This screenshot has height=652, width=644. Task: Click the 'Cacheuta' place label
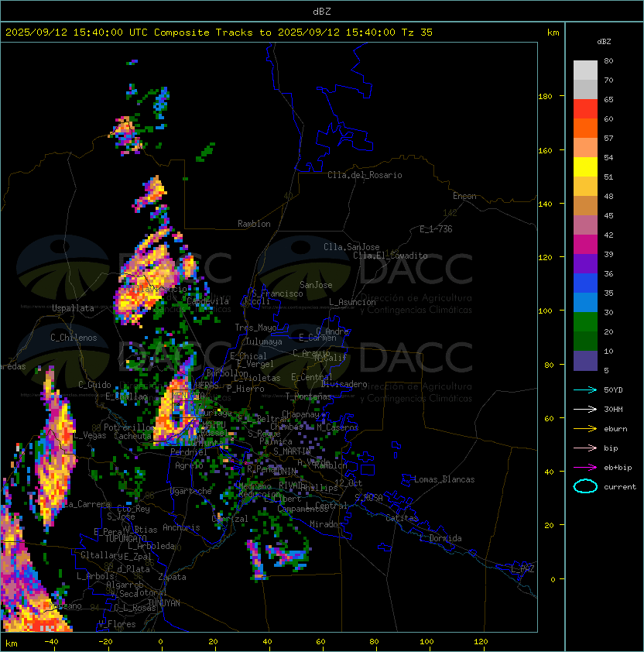click(132, 436)
